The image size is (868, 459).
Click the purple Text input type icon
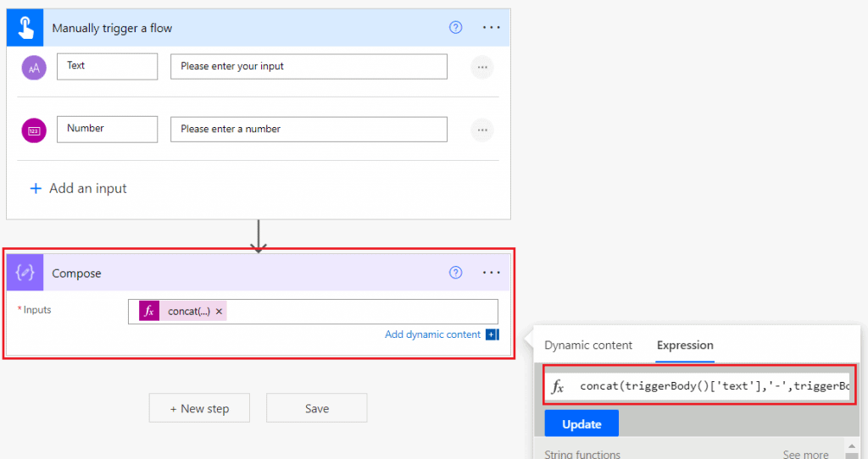34,68
